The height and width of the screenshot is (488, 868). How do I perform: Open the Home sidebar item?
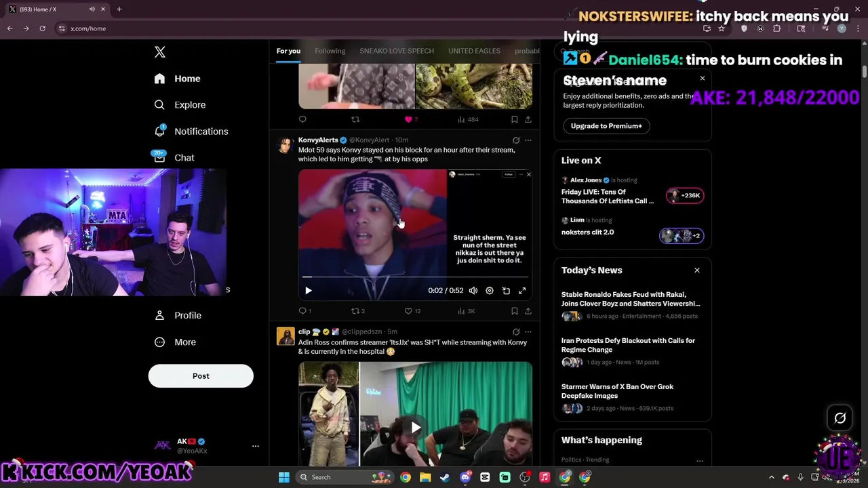click(x=177, y=79)
